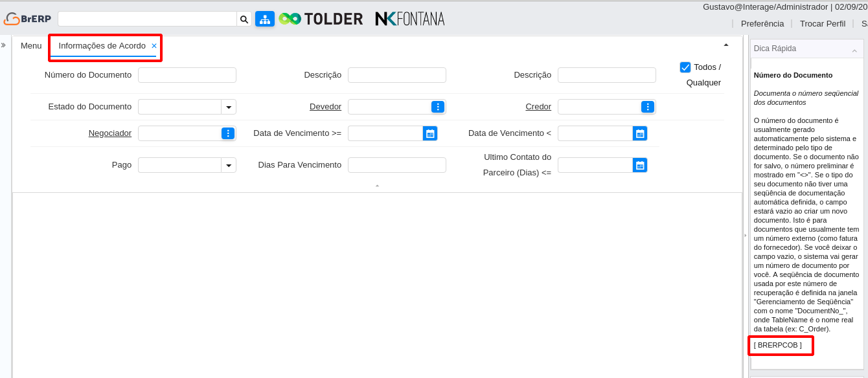Open the calendar for Ultimo Contato do Parceiro
The image size is (868, 378).
[x=640, y=164]
